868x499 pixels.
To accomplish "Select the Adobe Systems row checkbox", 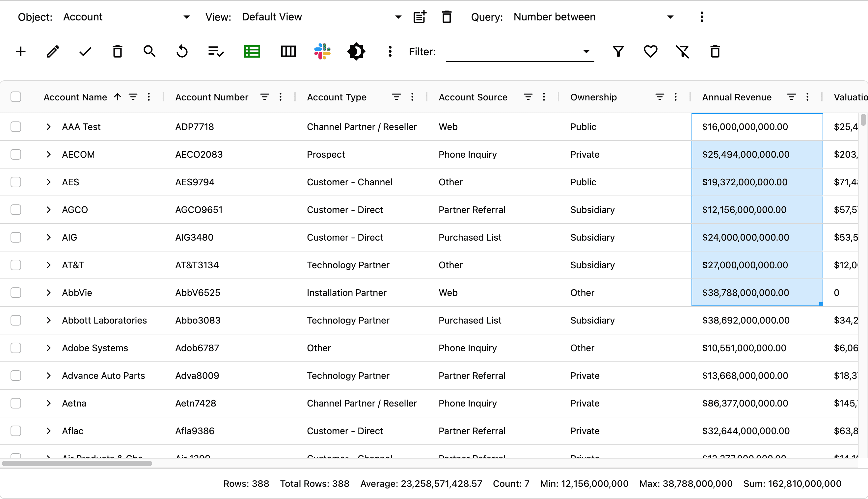I will 16,348.
